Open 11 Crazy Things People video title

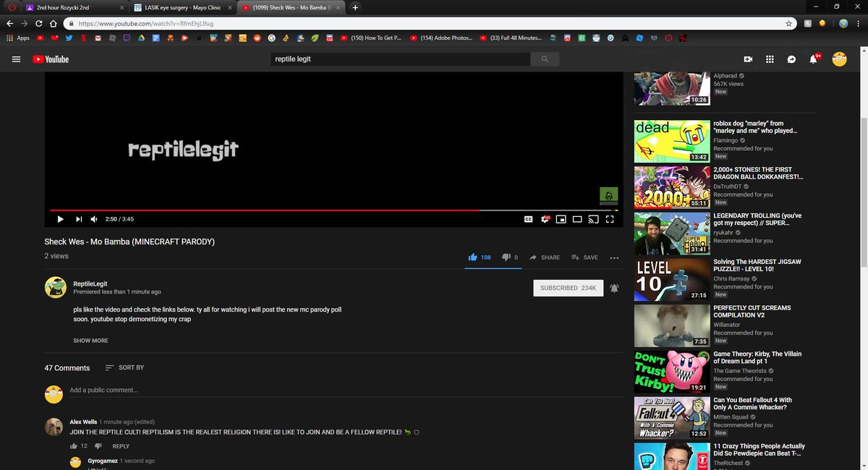759,450
